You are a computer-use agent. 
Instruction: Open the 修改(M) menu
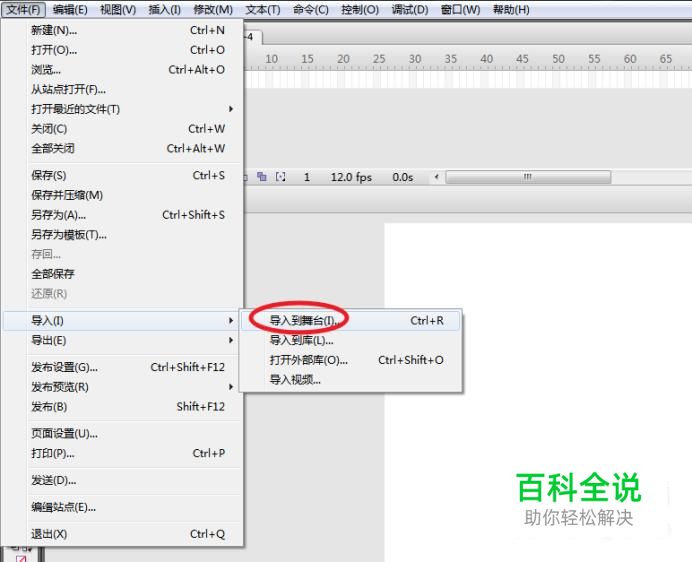[213, 9]
